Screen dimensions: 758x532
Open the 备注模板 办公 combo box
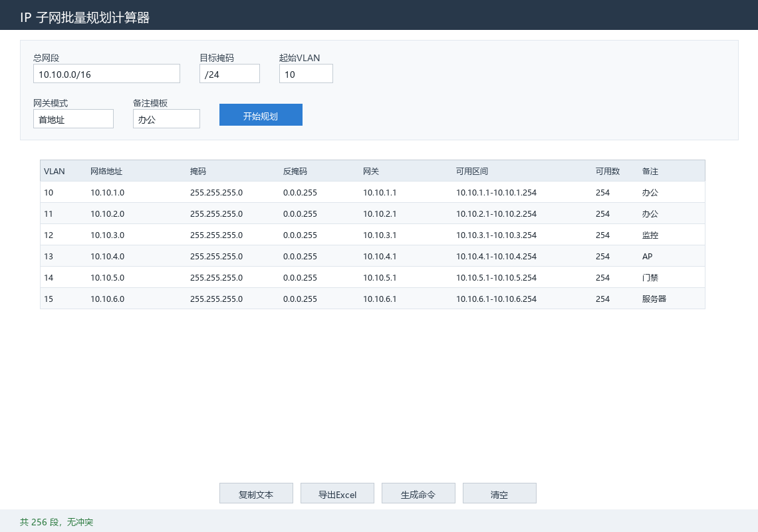click(x=166, y=119)
